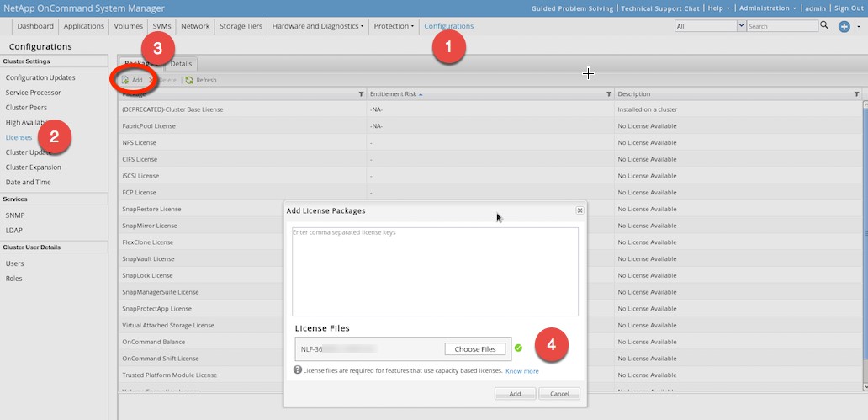Click the search magnifier icon
Viewport: 868px width, 420px height.
(824, 26)
